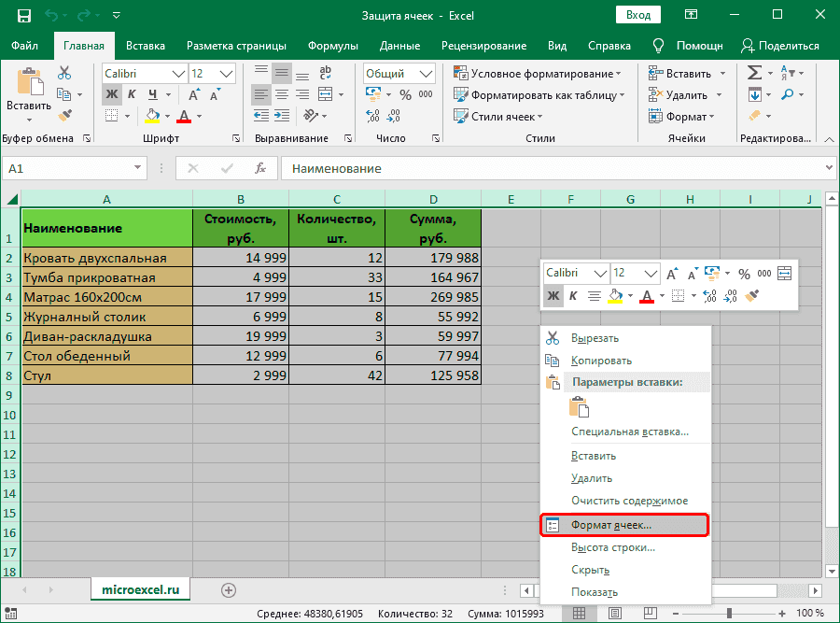Click the Вход sign-in button
The width and height of the screenshot is (840, 623).
(638, 15)
